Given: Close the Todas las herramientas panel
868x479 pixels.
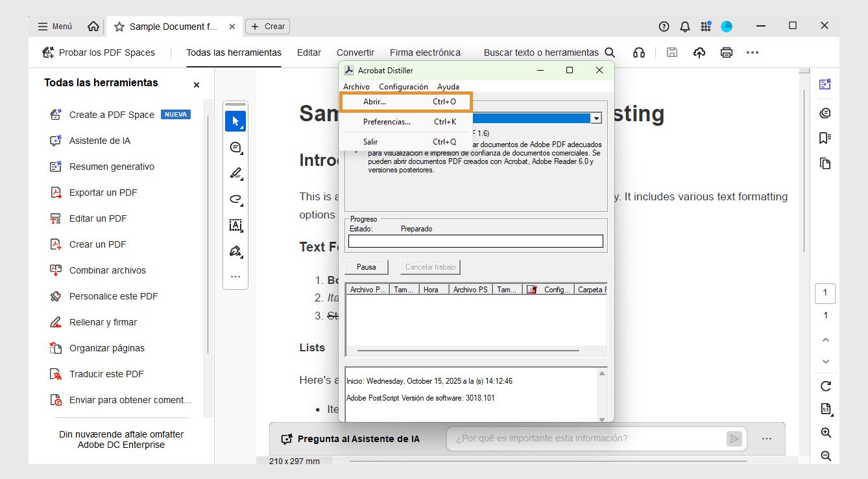Looking at the screenshot, I should 197,85.
